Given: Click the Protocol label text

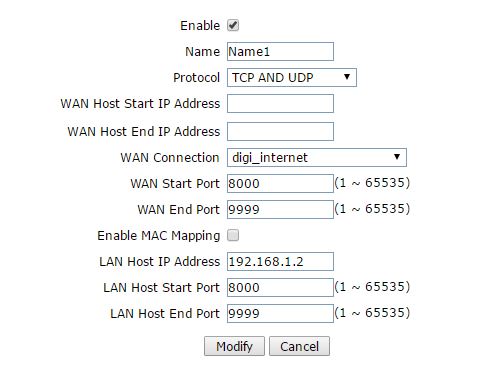Looking at the screenshot, I should coord(196,78).
